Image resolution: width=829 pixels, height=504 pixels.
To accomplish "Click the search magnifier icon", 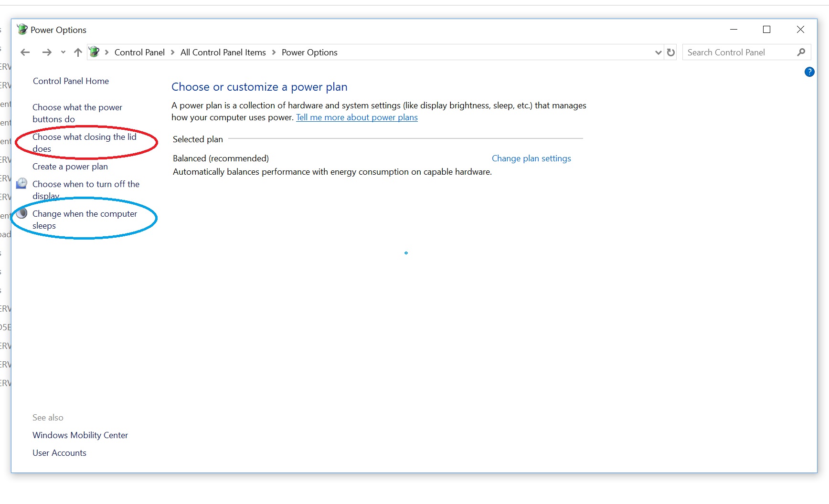I will point(801,52).
